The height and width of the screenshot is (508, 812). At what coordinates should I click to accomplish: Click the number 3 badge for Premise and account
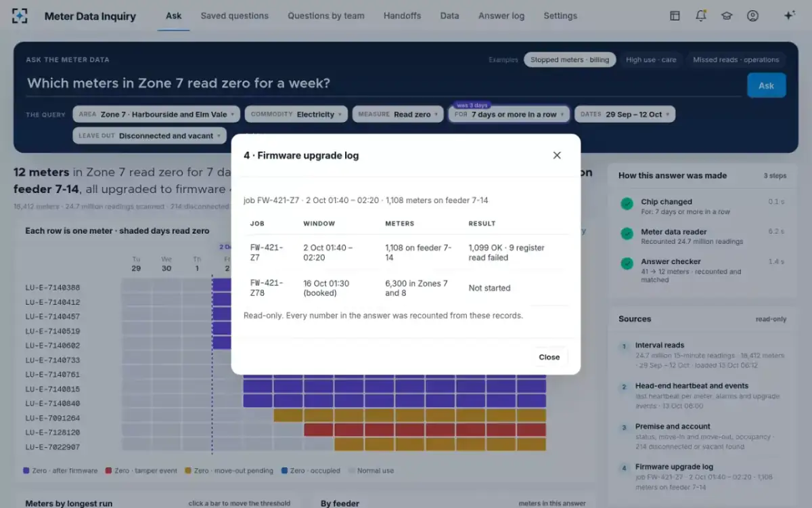click(624, 427)
